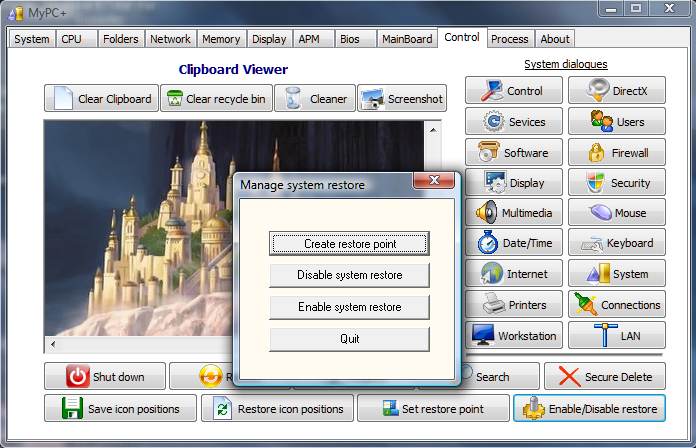The height and width of the screenshot is (448, 696).
Task: Restore icon positions
Action: point(277,408)
